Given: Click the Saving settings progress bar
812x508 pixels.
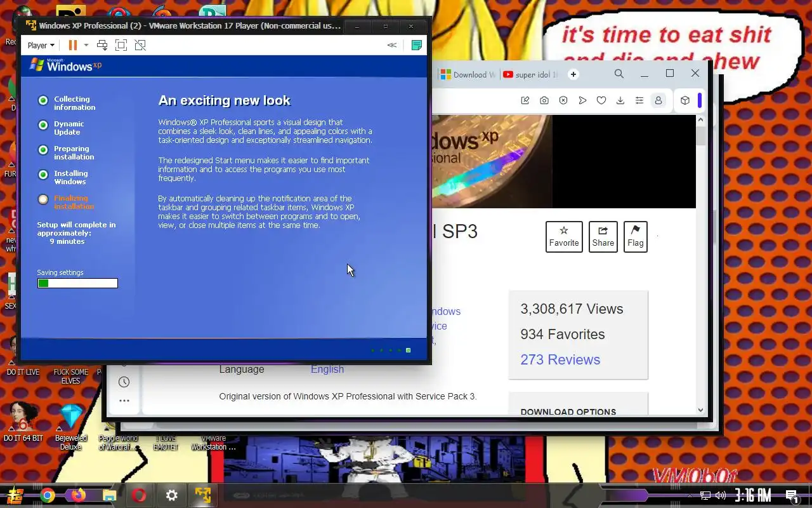Looking at the screenshot, I should (77, 283).
